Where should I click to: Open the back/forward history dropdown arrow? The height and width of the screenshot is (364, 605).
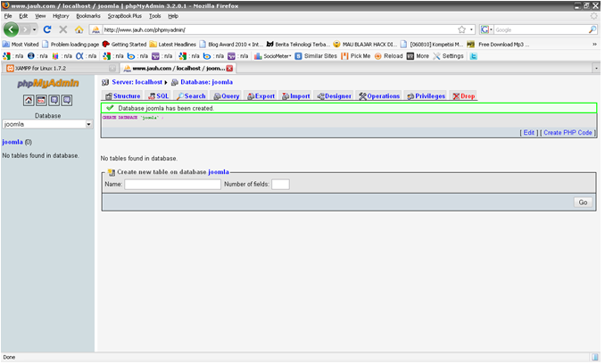(x=34, y=29)
